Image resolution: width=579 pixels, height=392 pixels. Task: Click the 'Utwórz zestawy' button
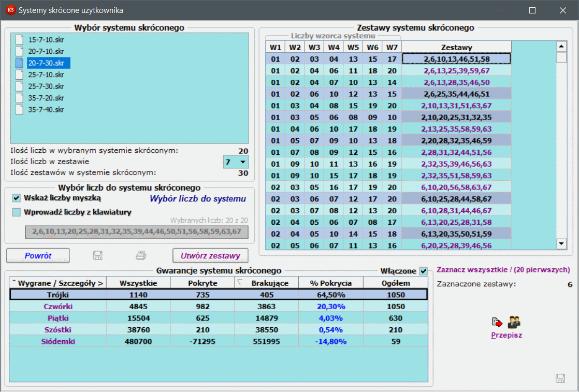tap(210, 255)
